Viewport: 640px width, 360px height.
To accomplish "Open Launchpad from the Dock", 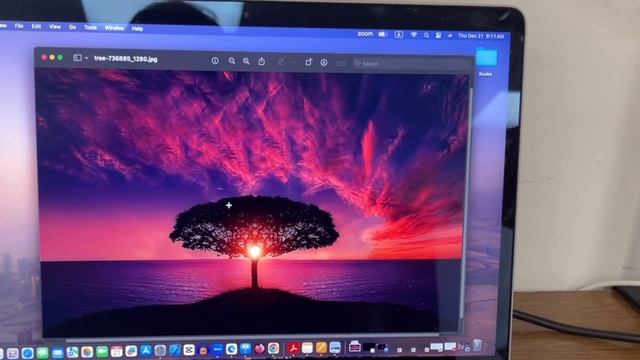I will (x=13, y=353).
